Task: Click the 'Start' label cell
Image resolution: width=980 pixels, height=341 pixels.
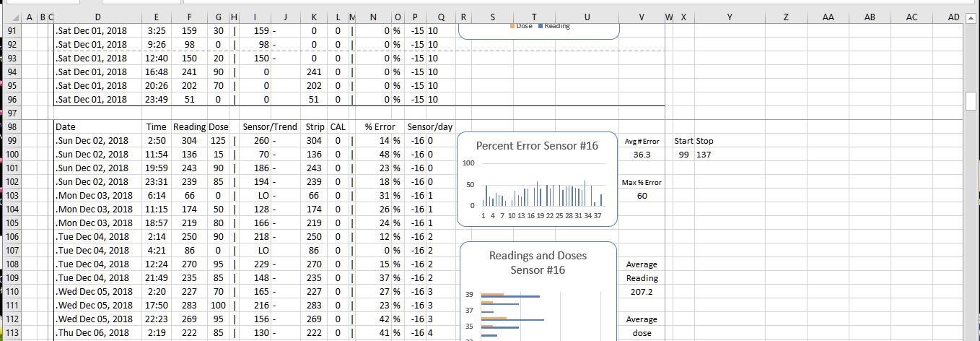Action: coord(683,141)
